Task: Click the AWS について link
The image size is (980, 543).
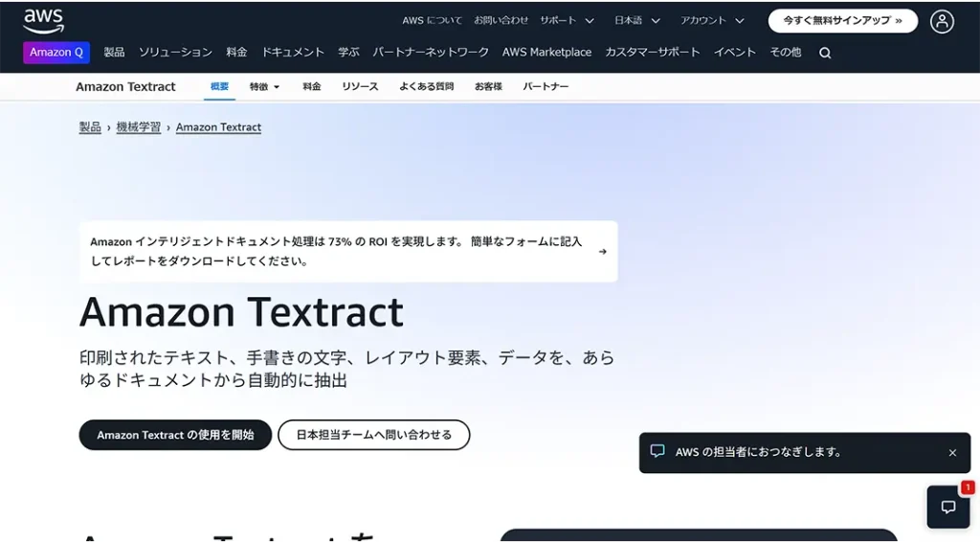Action: [x=432, y=21]
